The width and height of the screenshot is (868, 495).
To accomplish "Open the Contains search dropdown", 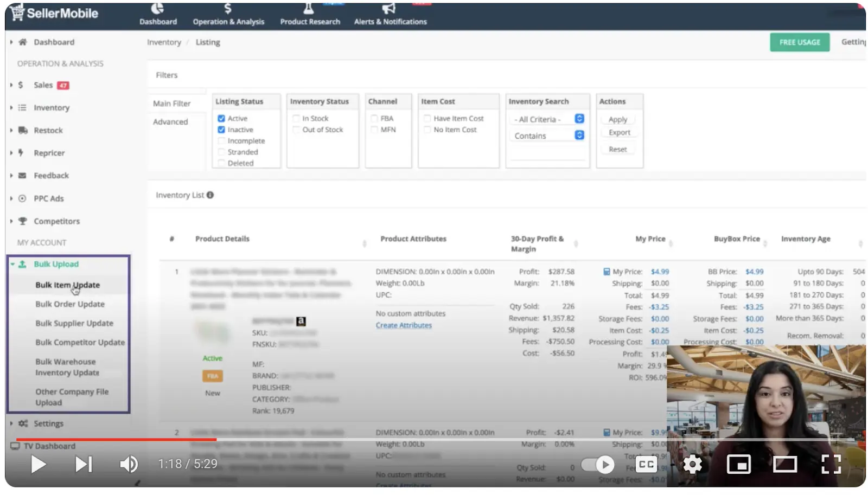I will [548, 136].
